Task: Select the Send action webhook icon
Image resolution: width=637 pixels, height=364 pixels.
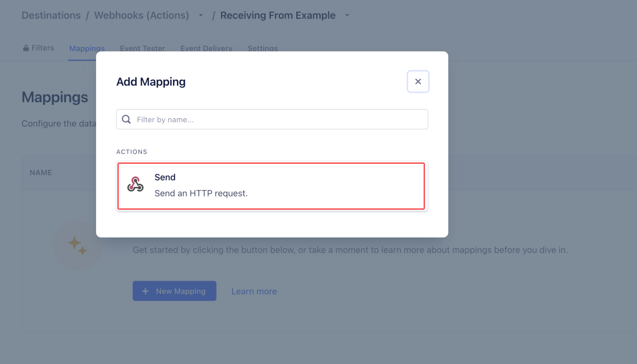Action: pos(135,184)
